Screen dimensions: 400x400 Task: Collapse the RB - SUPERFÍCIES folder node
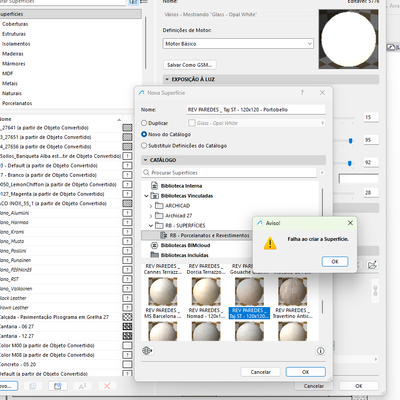[x=151, y=226]
